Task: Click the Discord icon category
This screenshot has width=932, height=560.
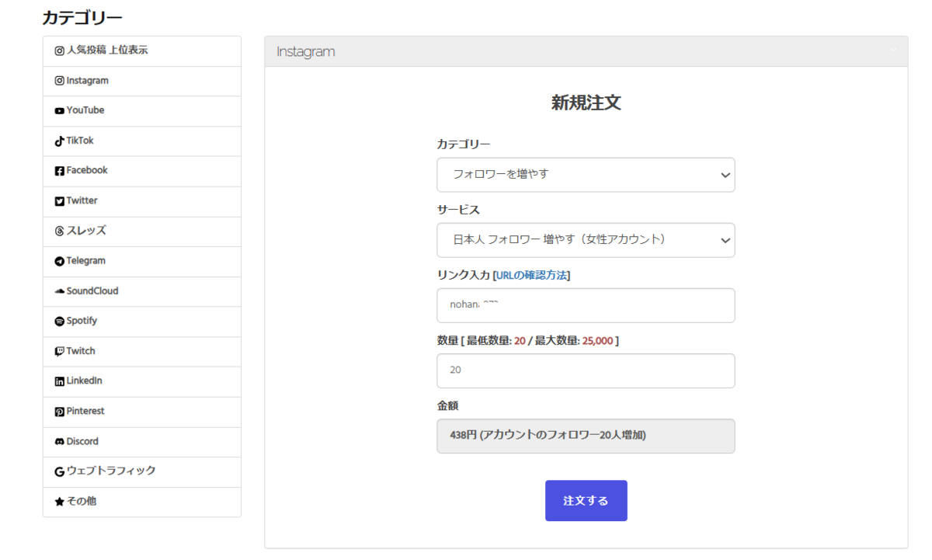Action: point(60,442)
